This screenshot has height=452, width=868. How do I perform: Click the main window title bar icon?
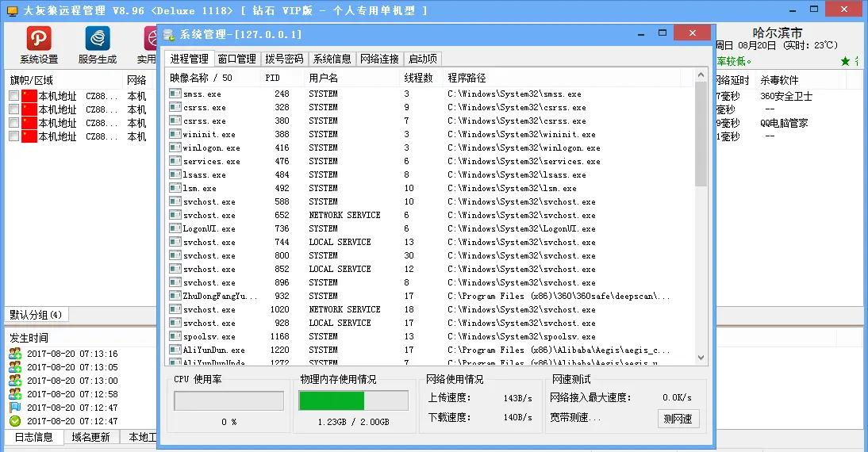point(11,10)
